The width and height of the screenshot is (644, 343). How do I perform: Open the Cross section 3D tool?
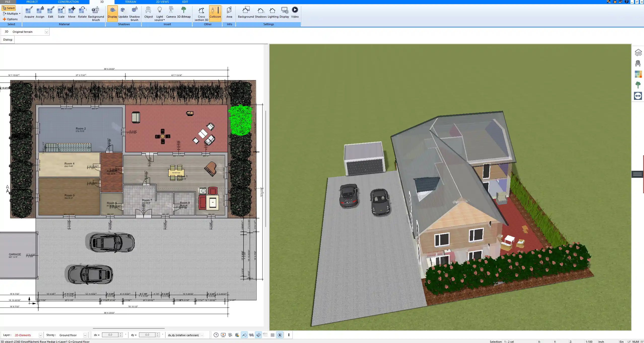click(x=201, y=14)
